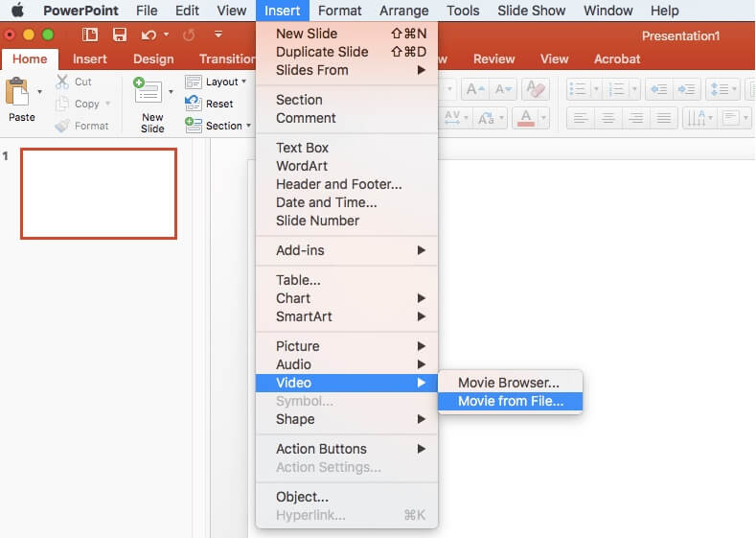Image resolution: width=756 pixels, height=538 pixels.
Task: Choose Movie Browser in submenu
Action: pos(510,383)
